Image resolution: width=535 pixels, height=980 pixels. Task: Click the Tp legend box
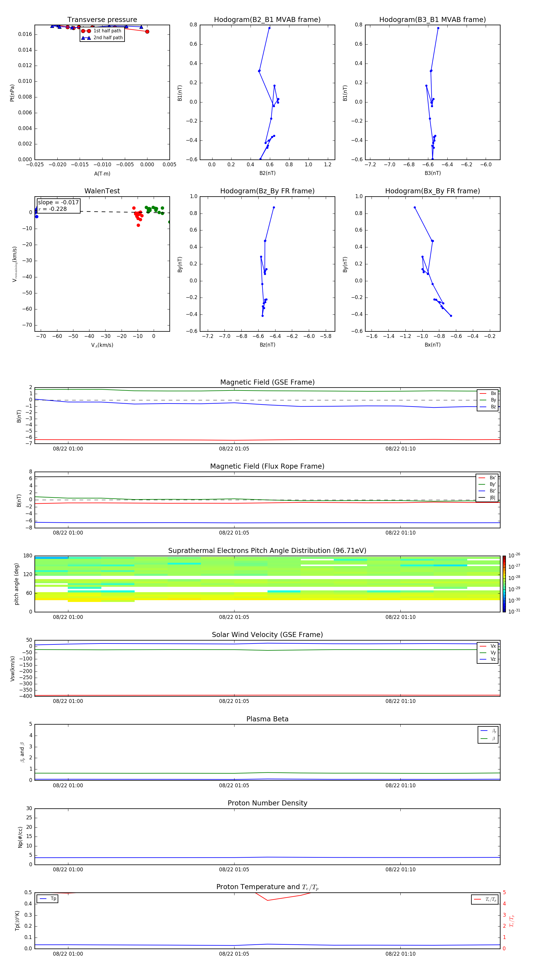tap(48, 899)
